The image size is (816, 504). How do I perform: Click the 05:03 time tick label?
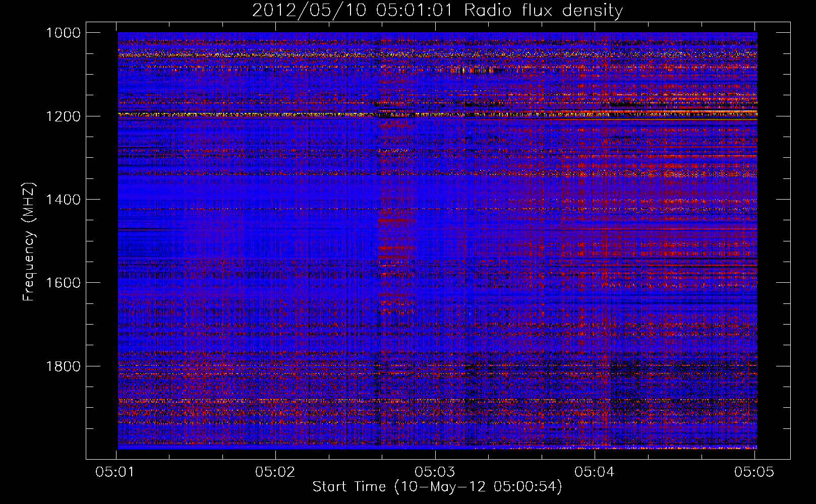pyautogui.click(x=435, y=472)
